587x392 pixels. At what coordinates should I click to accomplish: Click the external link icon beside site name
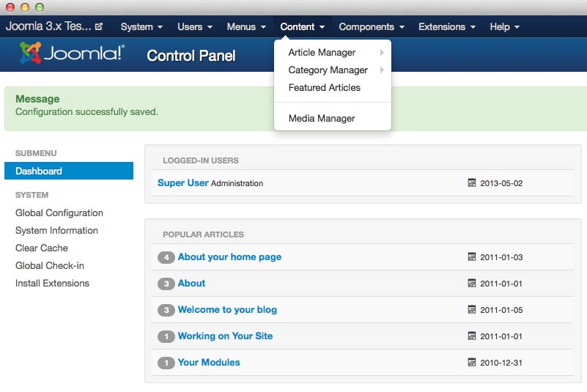pyautogui.click(x=99, y=27)
